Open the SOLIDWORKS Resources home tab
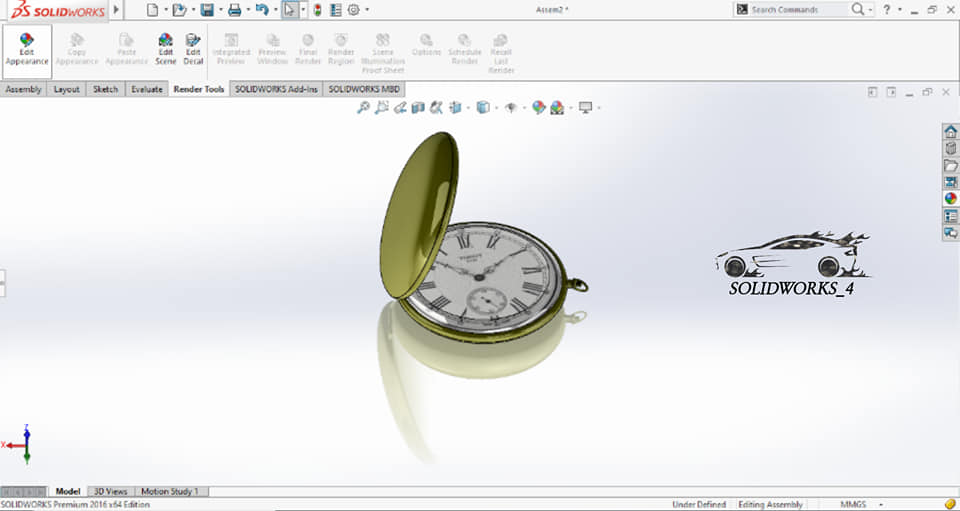This screenshot has height=511, width=960. (x=950, y=132)
